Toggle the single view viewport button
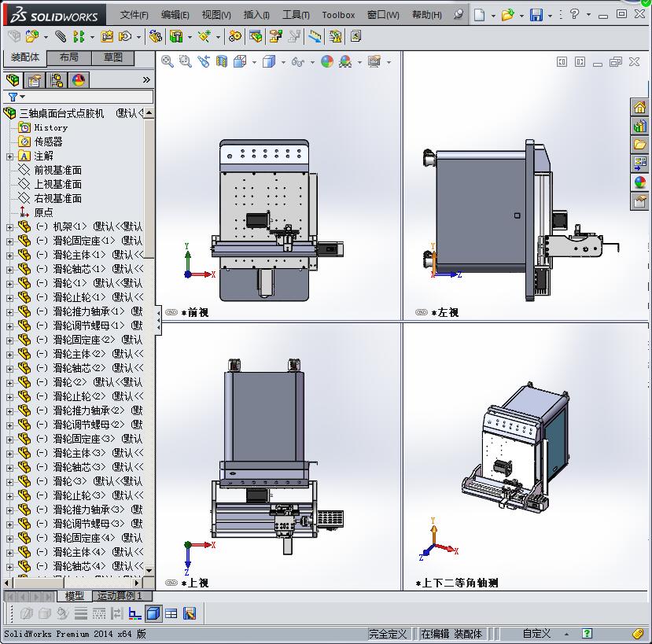 click(x=153, y=613)
